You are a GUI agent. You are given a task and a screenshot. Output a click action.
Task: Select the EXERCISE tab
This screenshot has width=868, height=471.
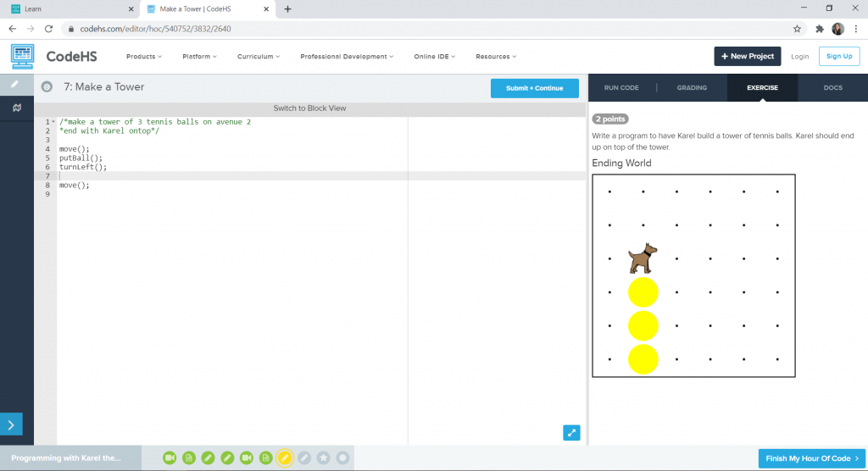[x=762, y=87]
